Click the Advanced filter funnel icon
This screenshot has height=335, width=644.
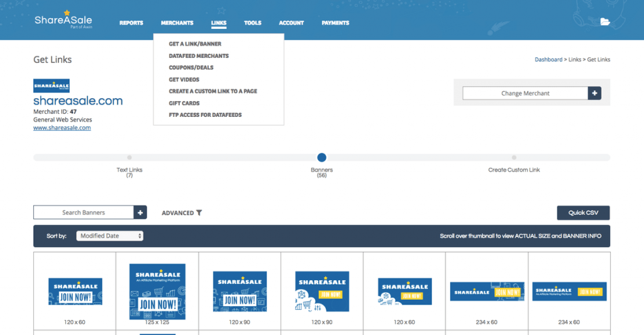pyautogui.click(x=199, y=212)
